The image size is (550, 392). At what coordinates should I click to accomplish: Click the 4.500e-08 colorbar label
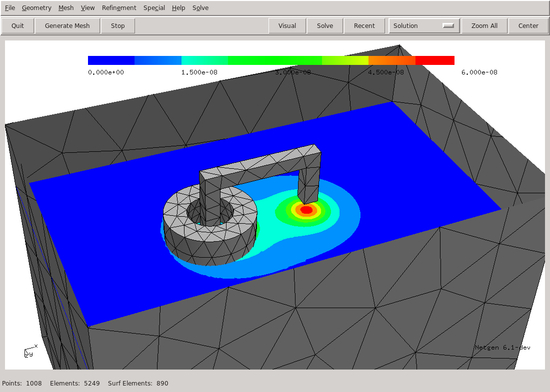(386, 72)
